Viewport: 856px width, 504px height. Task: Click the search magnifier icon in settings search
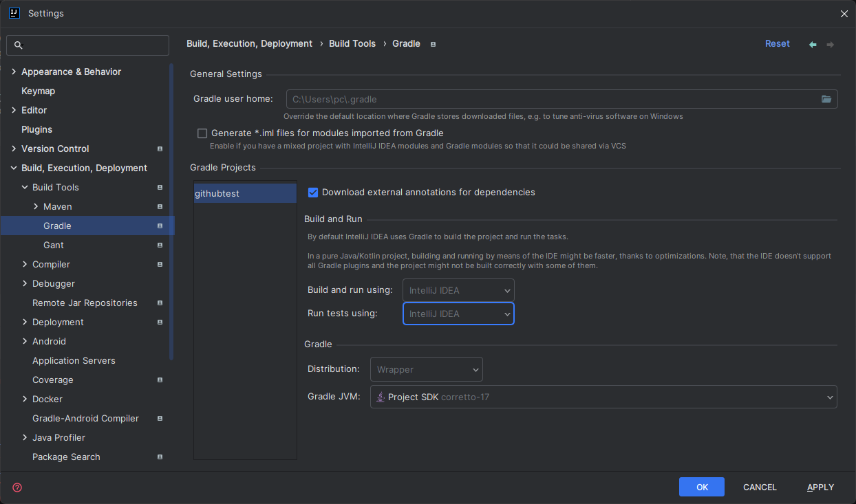[19, 45]
